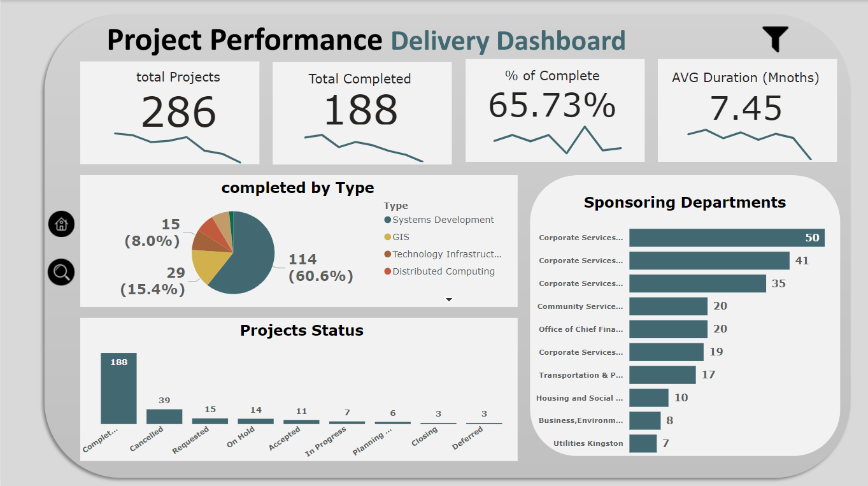The image size is (868, 486).
Task: Select the Cancelled bar with 39
Action: coord(164,417)
